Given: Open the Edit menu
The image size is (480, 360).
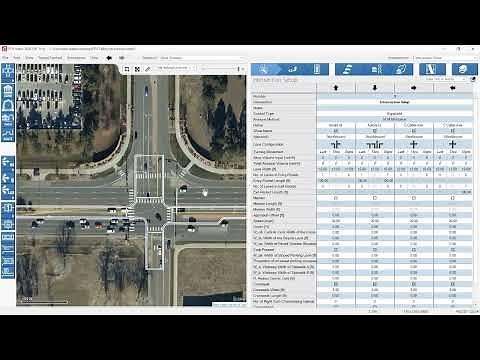Looking at the screenshot, I should (x=17, y=58).
